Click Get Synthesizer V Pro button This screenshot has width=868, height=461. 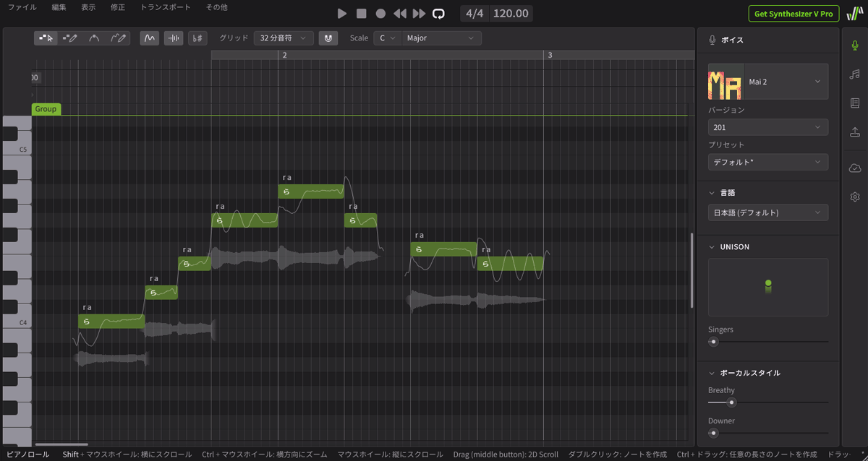(x=793, y=14)
